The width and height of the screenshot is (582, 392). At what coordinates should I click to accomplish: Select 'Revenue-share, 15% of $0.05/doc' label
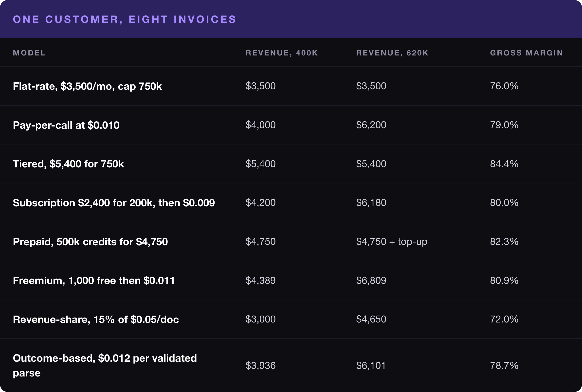tap(96, 320)
